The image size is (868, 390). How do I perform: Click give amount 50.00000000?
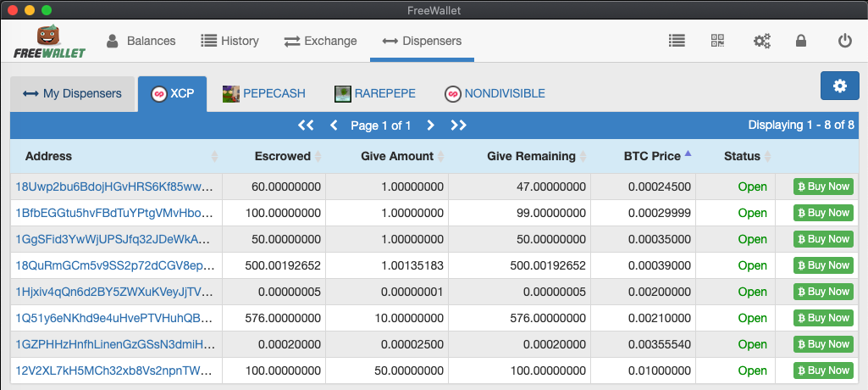click(409, 370)
